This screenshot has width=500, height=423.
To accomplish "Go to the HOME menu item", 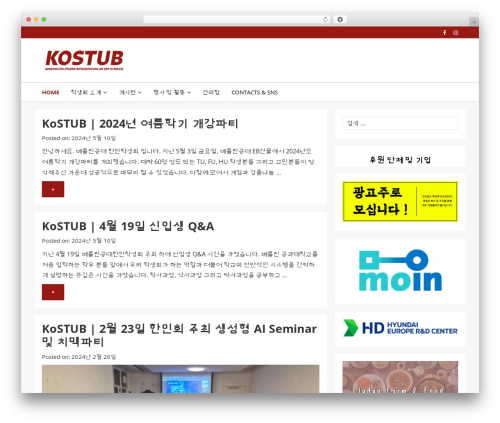I will [x=50, y=92].
